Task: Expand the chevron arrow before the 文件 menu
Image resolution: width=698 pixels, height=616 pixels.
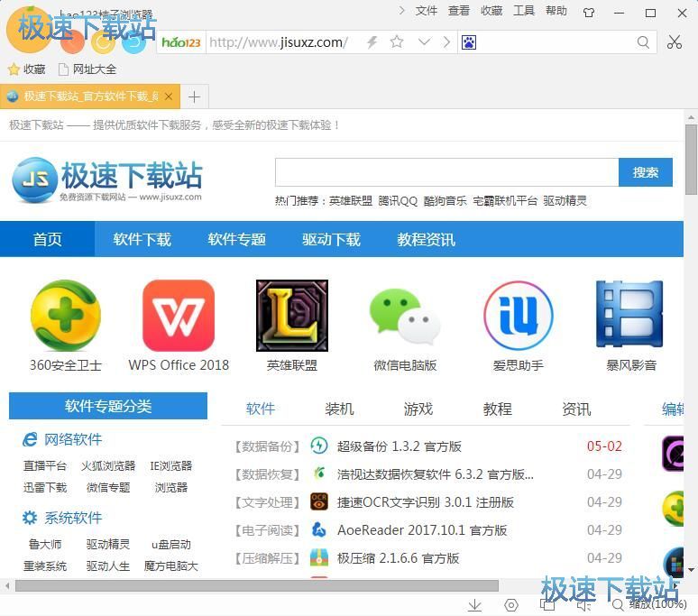Action: [x=401, y=11]
